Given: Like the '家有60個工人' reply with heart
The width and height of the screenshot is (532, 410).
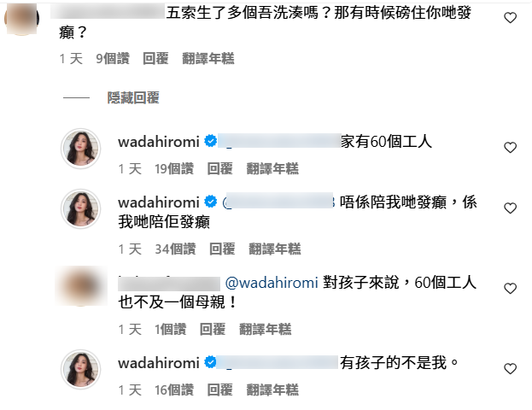Looking at the screenshot, I should (x=510, y=147).
